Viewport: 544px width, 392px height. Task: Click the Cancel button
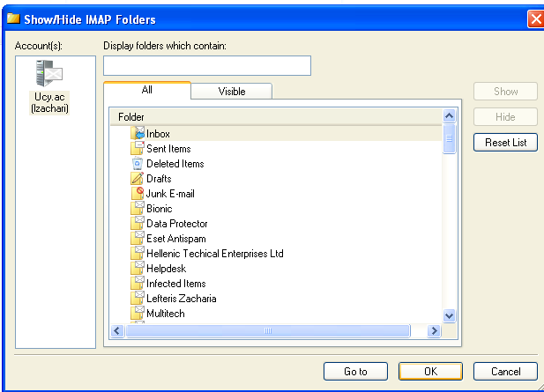click(505, 372)
